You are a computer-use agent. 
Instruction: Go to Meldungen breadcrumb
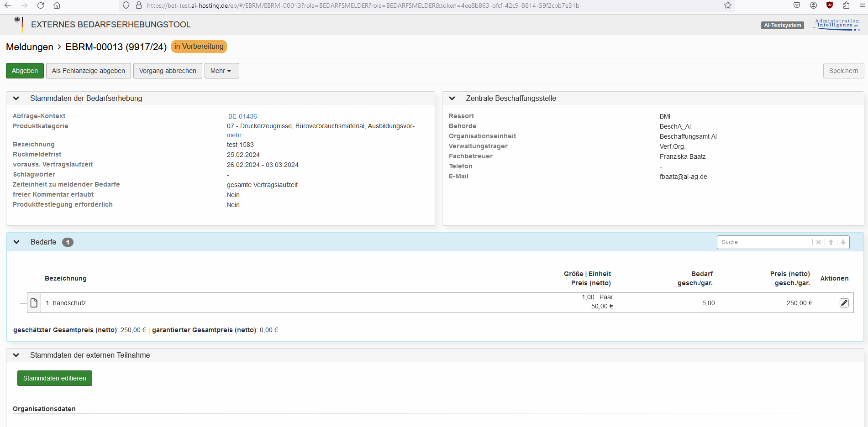pos(30,47)
